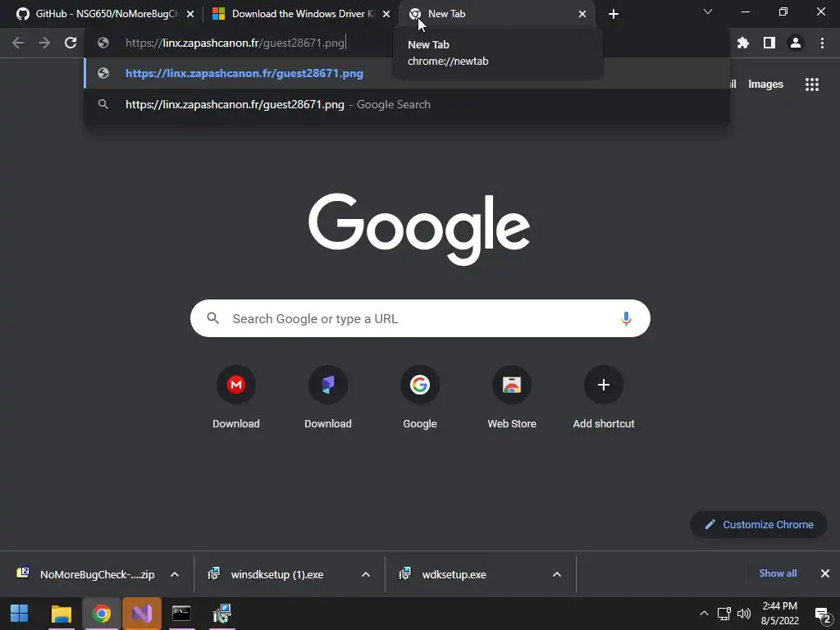The height and width of the screenshot is (630, 840).
Task: Close the GitHub tab
Action: [x=190, y=14]
